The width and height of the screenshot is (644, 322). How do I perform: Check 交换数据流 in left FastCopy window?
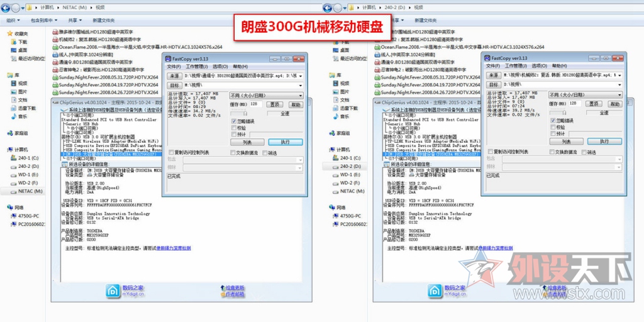click(245, 153)
